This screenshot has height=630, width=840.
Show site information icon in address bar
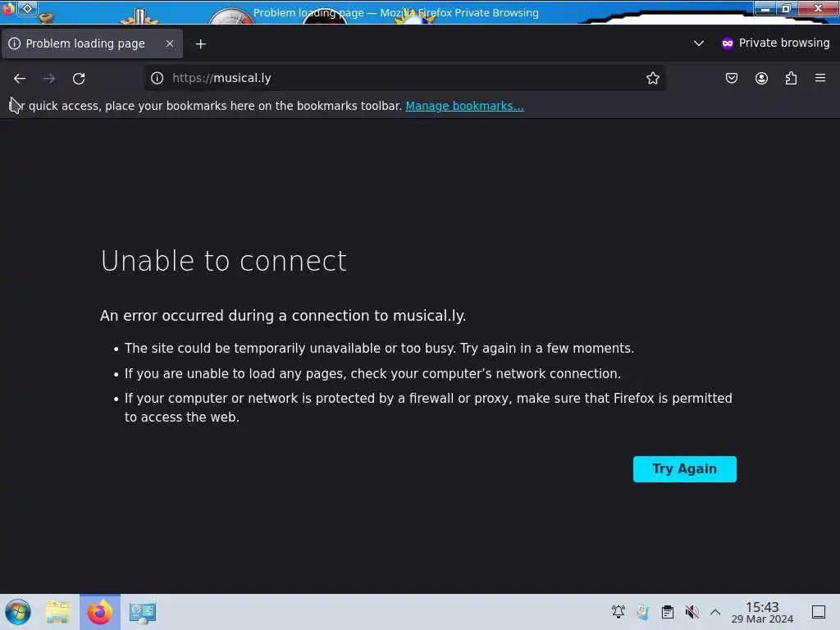(157, 78)
